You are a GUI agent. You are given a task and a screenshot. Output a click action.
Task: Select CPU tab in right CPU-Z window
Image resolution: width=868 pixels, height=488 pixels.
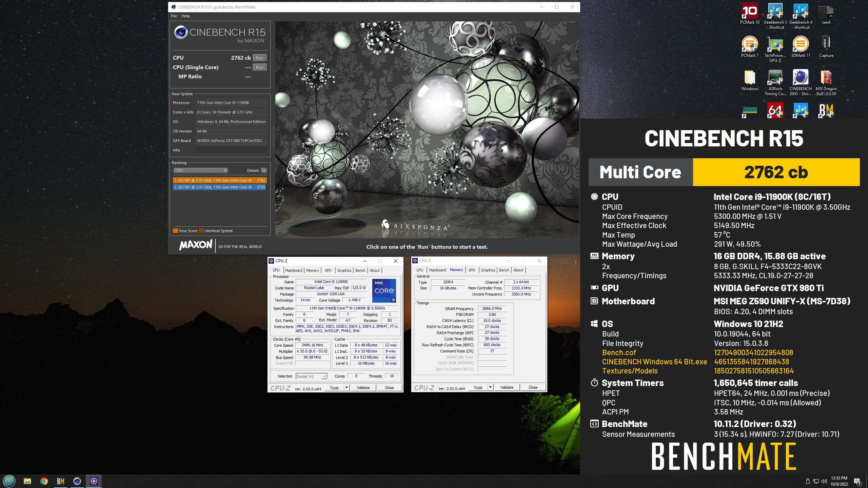[x=420, y=270]
